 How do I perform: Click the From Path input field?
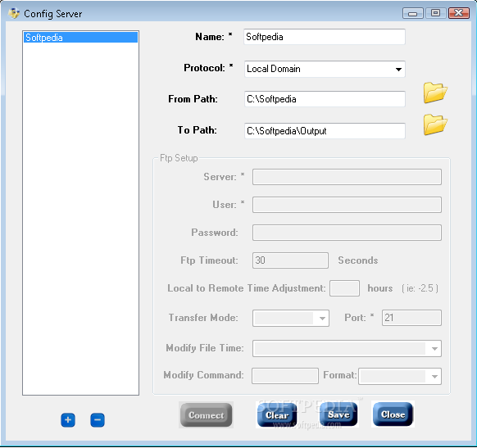point(325,99)
